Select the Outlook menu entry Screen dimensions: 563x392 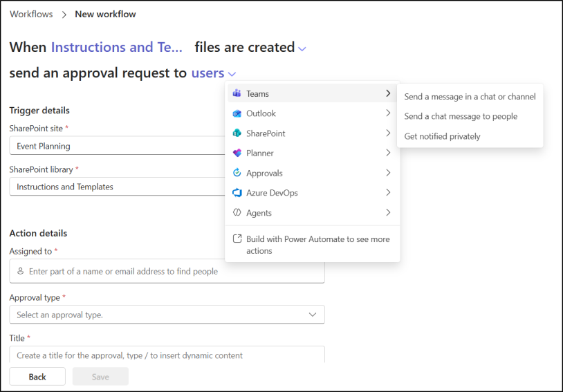[312, 113]
